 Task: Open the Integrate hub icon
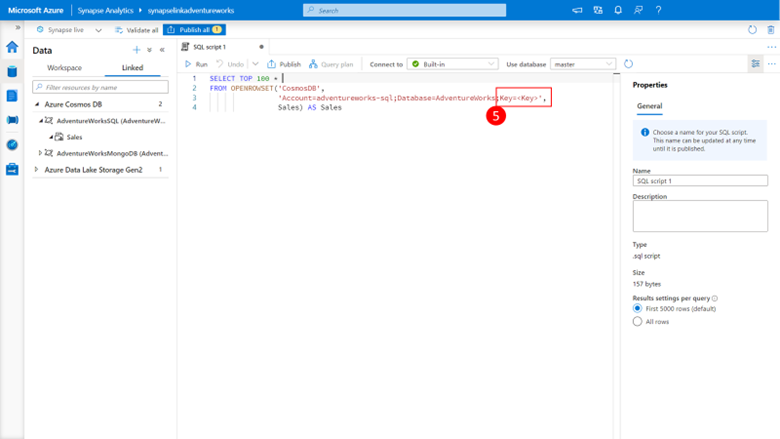(x=12, y=120)
